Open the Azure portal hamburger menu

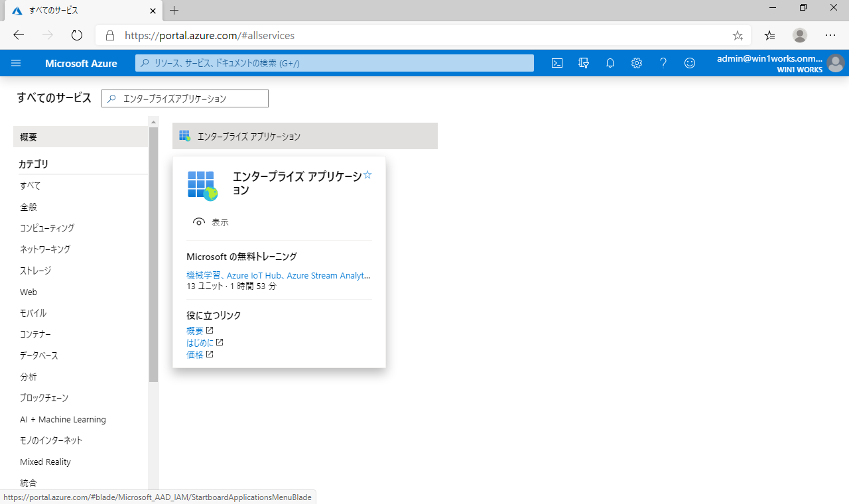pyautogui.click(x=16, y=63)
